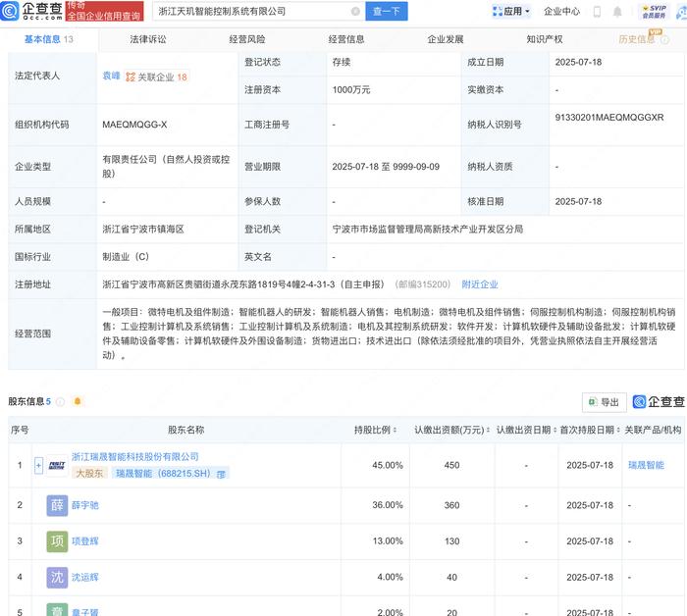Image resolution: width=687 pixels, height=616 pixels.
Task: Open shareholder 薛宇驰 link
Action: click(85, 505)
